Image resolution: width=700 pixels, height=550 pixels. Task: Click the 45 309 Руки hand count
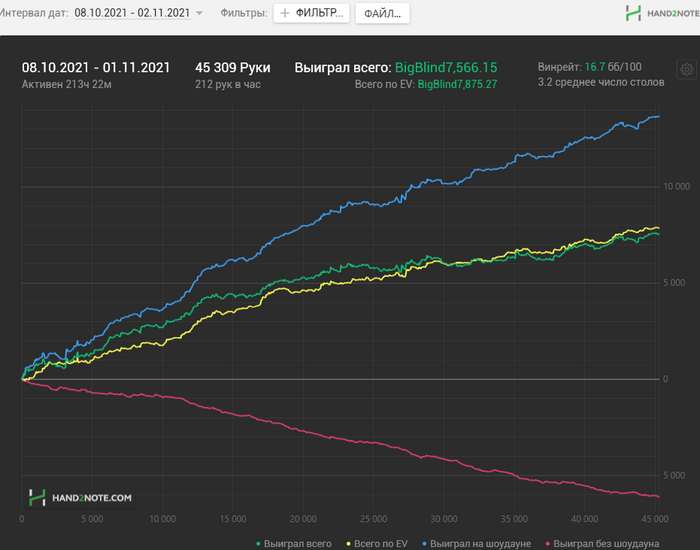pyautogui.click(x=233, y=67)
